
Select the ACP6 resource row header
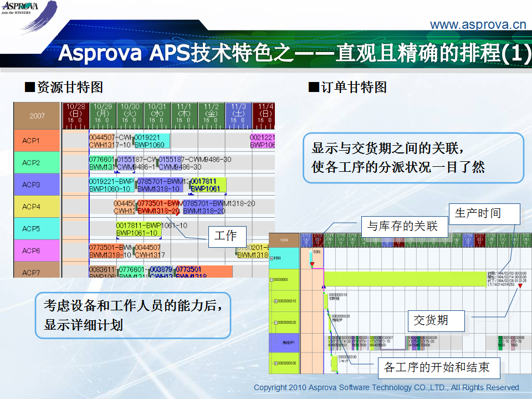coord(37,250)
